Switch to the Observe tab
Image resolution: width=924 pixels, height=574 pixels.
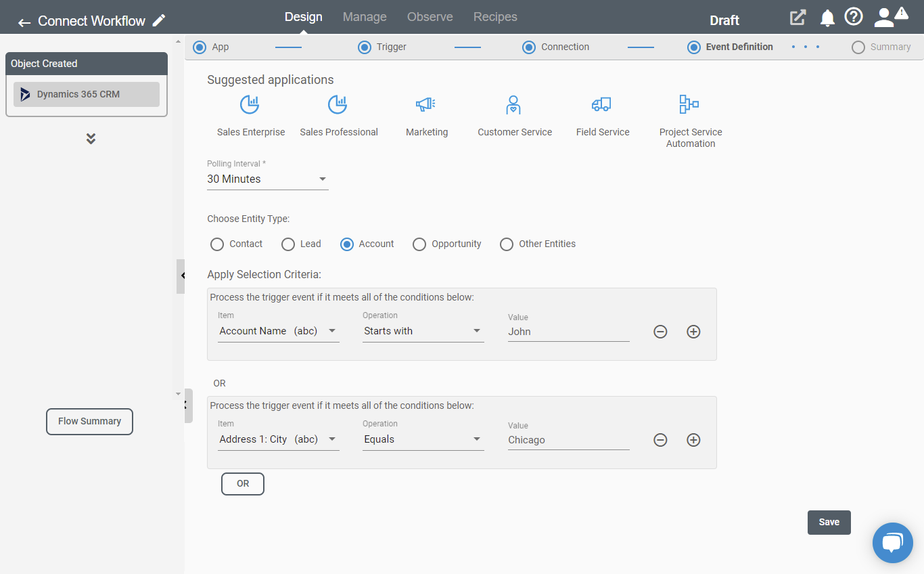(430, 17)
